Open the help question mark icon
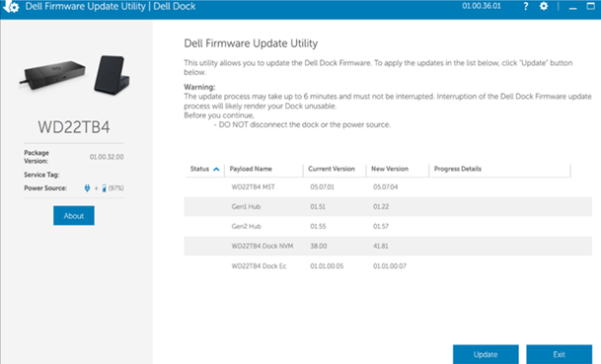The width and height of the screenshot is (601, 364). click(x=525, y=6)
